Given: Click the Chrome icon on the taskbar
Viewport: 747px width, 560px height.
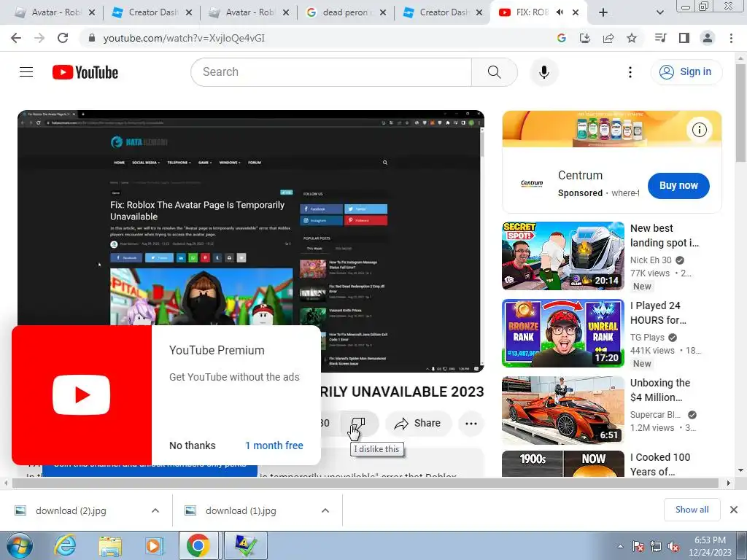Looking at the screenshot, I should pyautogui.click(x=198, y=545).
